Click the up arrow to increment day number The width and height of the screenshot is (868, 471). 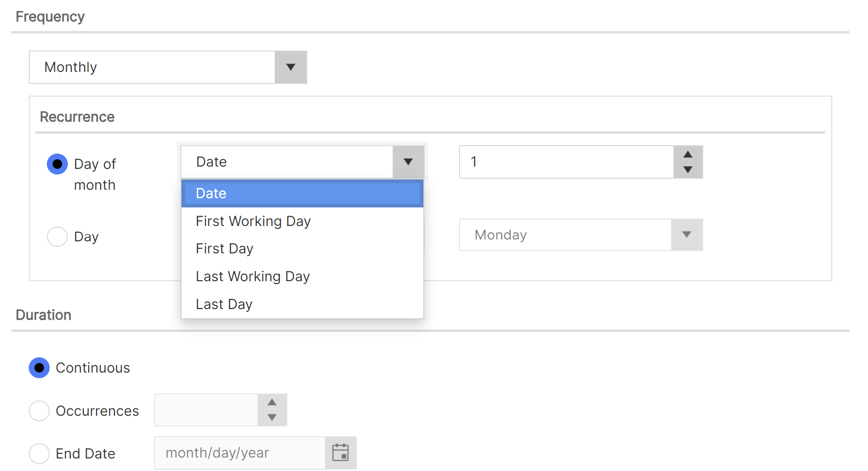[687, 155]
